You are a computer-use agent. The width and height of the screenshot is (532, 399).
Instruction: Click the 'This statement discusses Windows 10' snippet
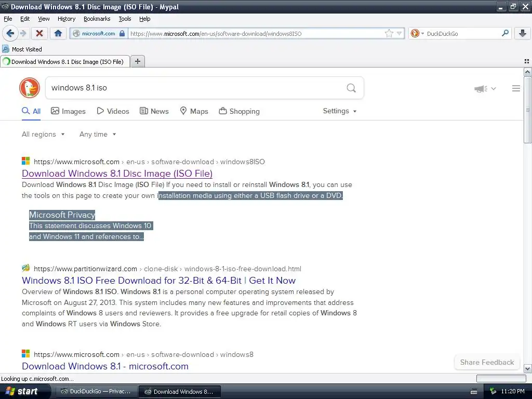(90, 225)
